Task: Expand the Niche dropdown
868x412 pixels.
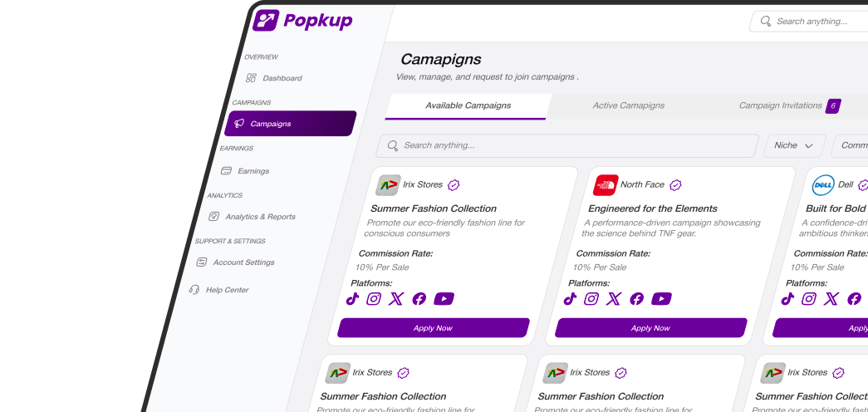Action: pyautogui.click(x=795, y=145)
